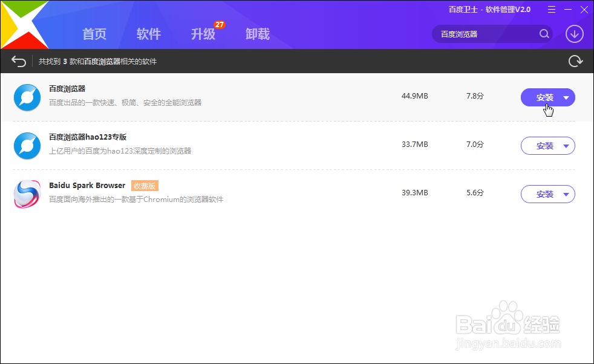Screen dimensions: 594x364
Task: Switch to the 首页 tab
Action: (x=94, y=34)
